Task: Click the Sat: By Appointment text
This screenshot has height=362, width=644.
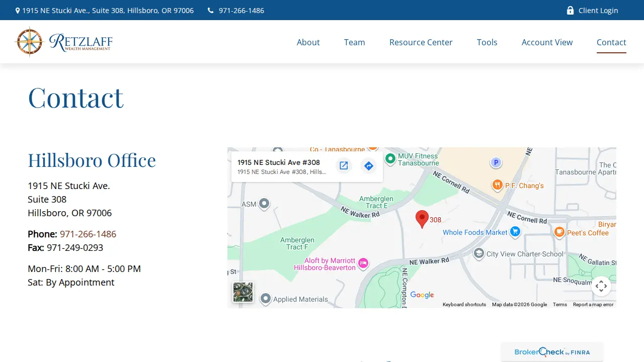Action: click(71, 282)
